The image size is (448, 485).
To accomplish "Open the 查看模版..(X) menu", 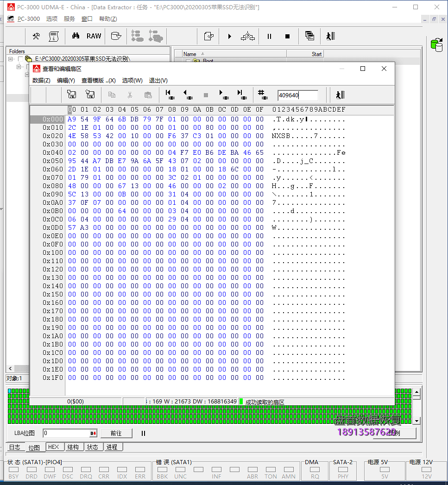I will coord(98,81).
